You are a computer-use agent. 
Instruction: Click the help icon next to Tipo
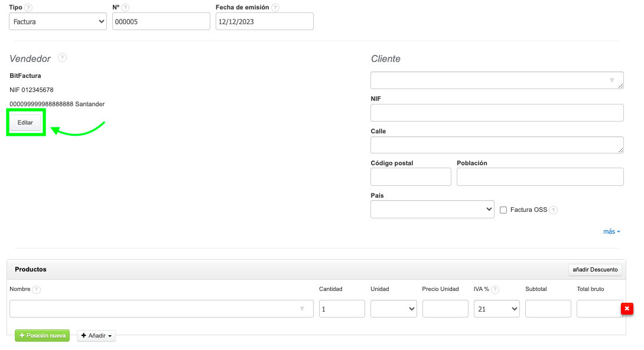coord(28,8)
